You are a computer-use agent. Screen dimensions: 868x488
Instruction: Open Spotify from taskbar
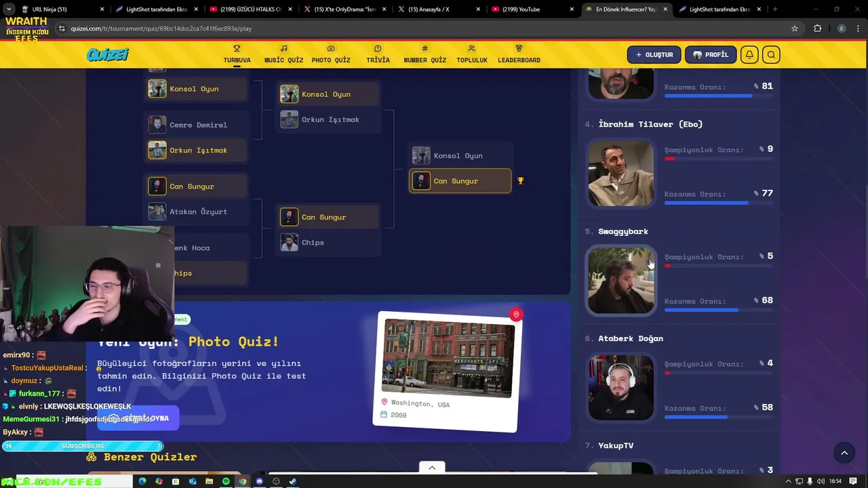click(x=226, y=481)
